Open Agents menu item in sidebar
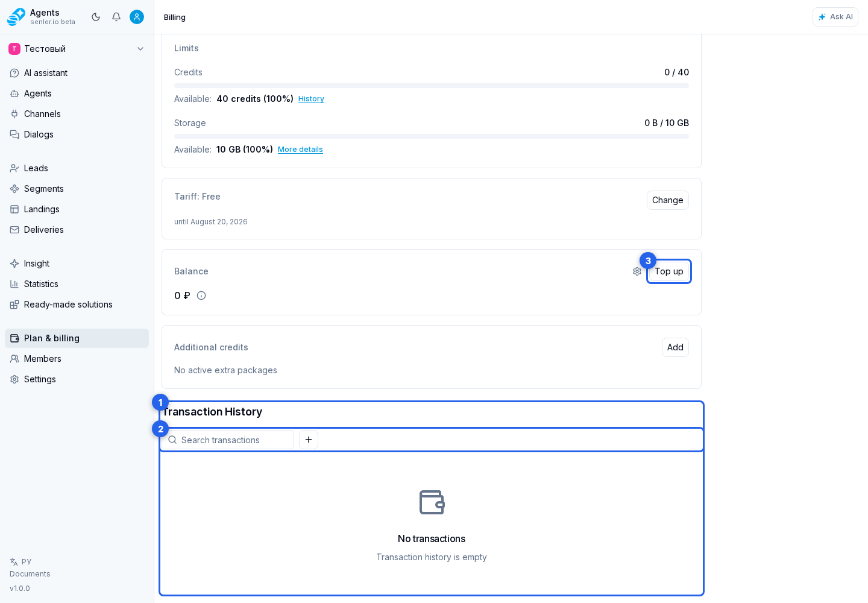This screenshot has width=868, height=603. (77, 93)
